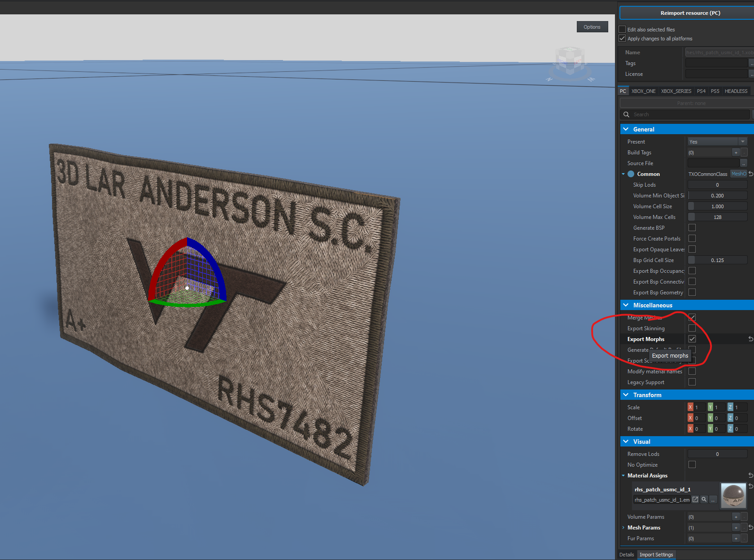Toggle Apply changes to all platforms
The width and height of the screenshot is (754, 560).
coord(623,39)
